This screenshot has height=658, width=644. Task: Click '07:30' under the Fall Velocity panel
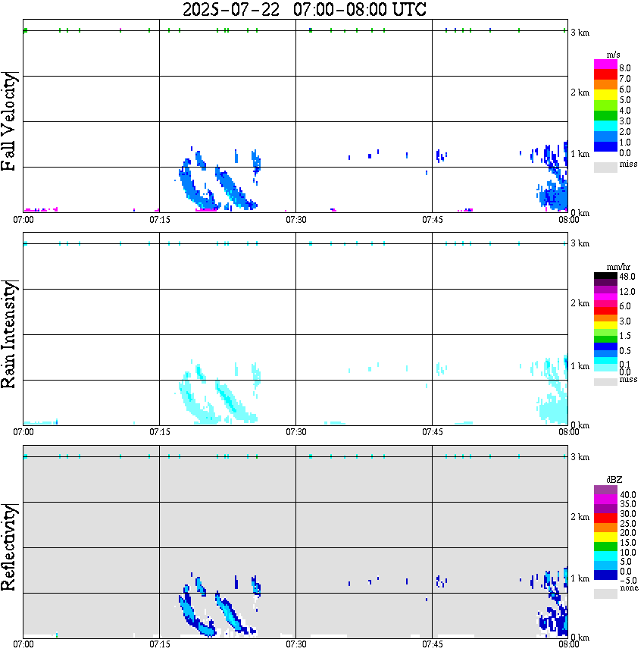(296, 220)
